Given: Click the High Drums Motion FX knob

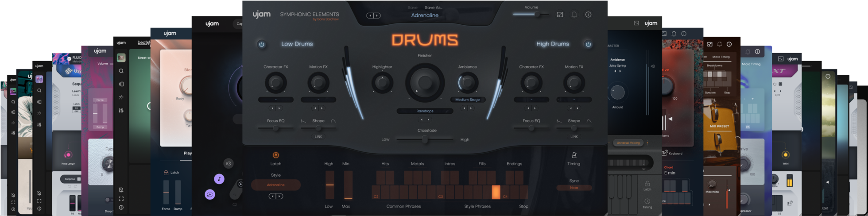Looking at the screenshot, I should coord(574,83).
